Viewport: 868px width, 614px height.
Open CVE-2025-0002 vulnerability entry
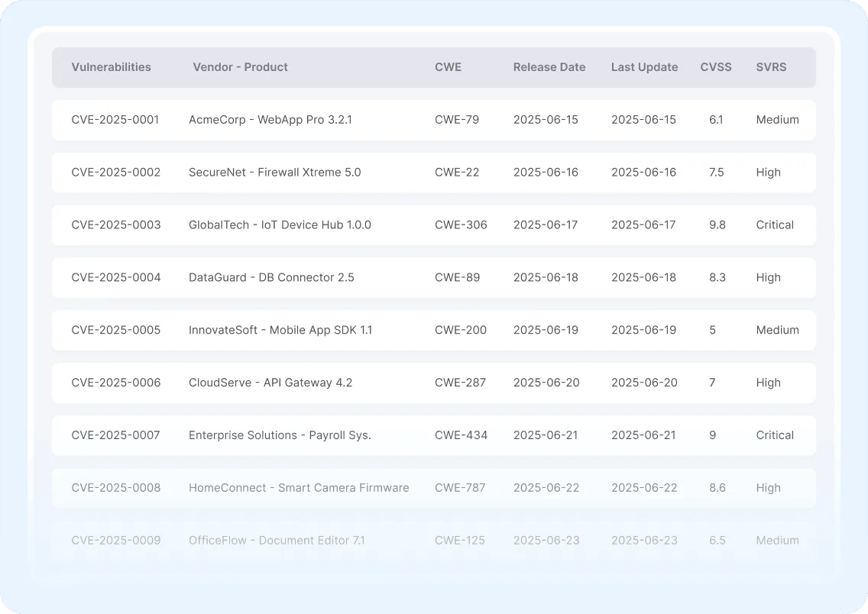[x=116, y=173]
